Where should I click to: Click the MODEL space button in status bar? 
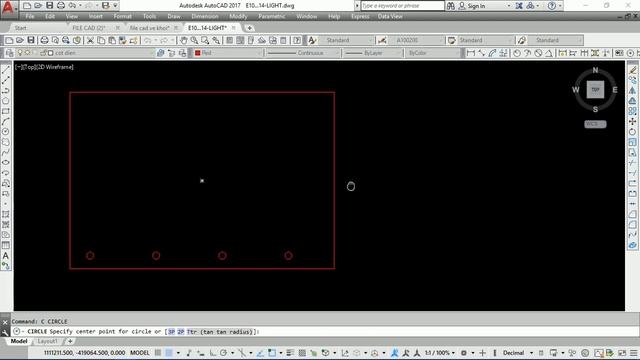[x=140, y=353]
